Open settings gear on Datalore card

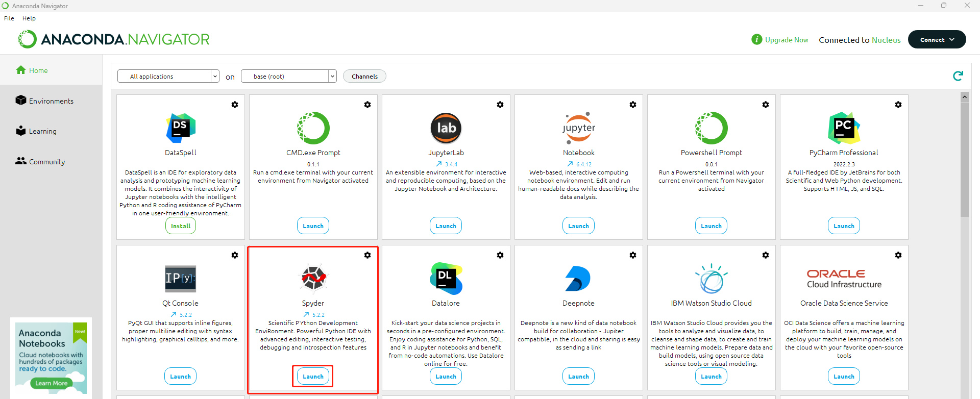(500, 255)
